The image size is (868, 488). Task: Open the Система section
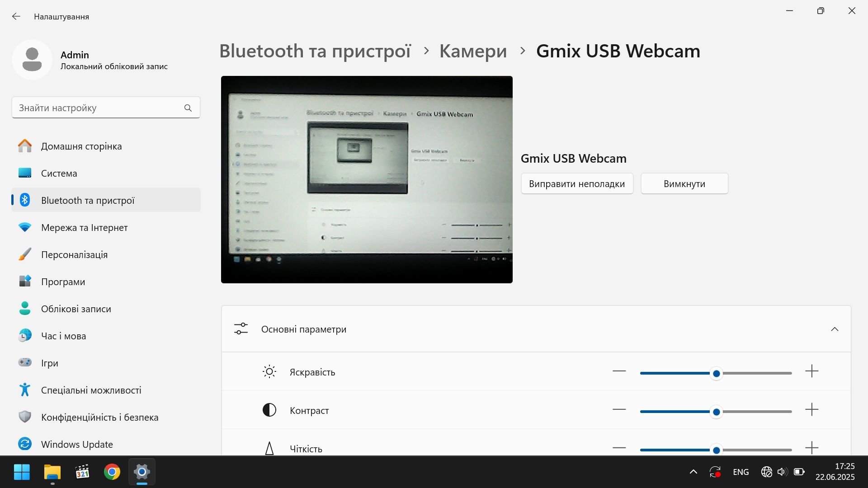point(106,173)
